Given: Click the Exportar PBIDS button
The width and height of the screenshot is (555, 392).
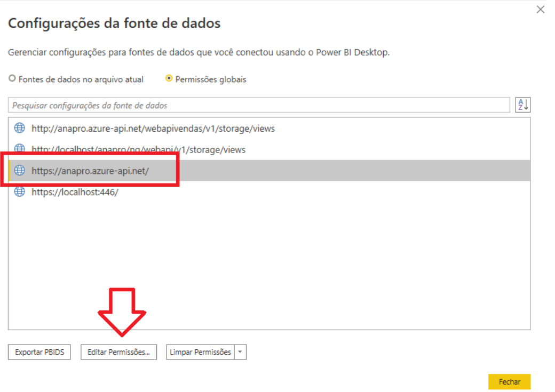Looking at the screenshot, I should (39, 352).
